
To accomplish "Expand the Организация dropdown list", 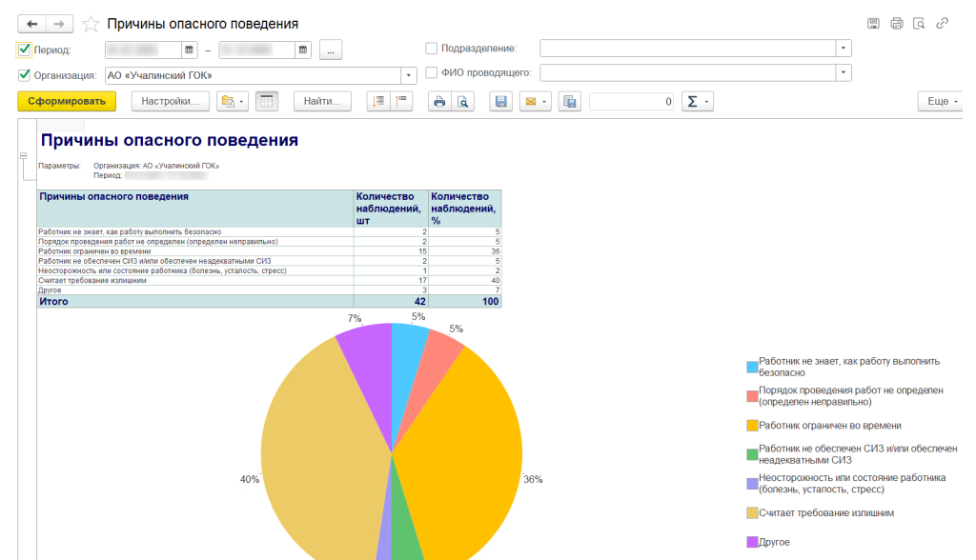I will [410, 74].
